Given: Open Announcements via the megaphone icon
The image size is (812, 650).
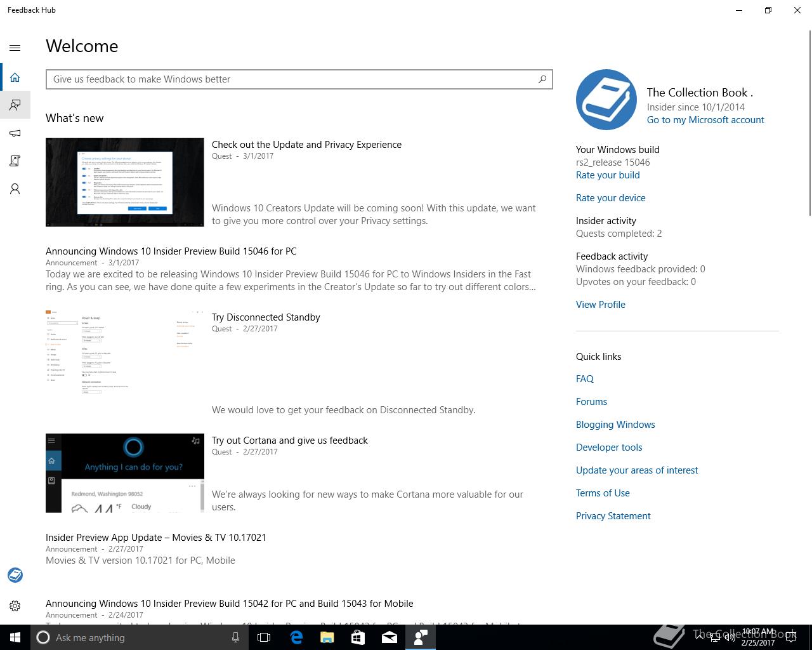Looking at the screenshot, I should coord(15,133).
